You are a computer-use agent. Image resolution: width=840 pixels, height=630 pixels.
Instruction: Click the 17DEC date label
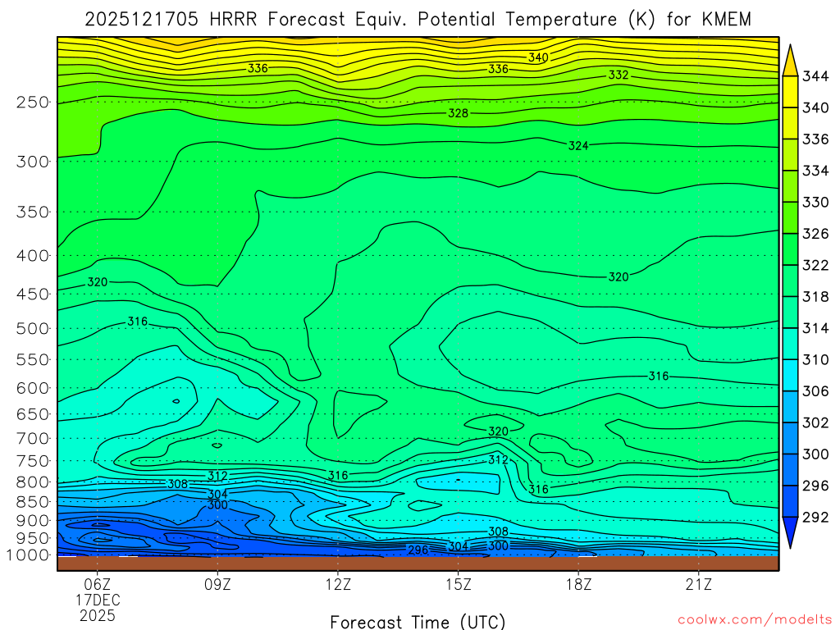98,600
